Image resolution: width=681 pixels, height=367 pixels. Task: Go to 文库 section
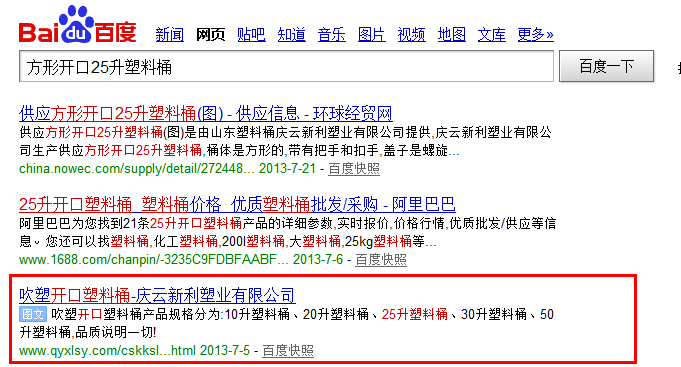click(492, 34)
